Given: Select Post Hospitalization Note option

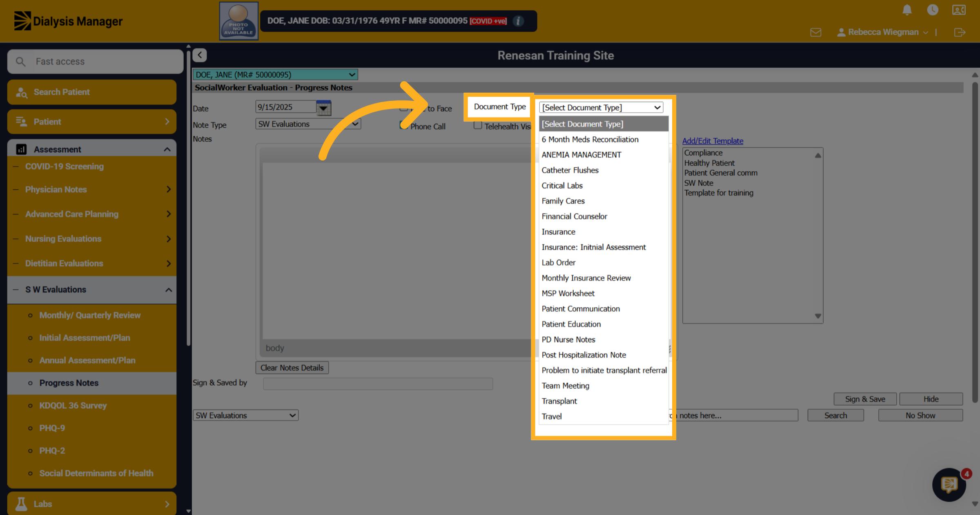Looking at the screenshot, I should (x=604, y=355).
